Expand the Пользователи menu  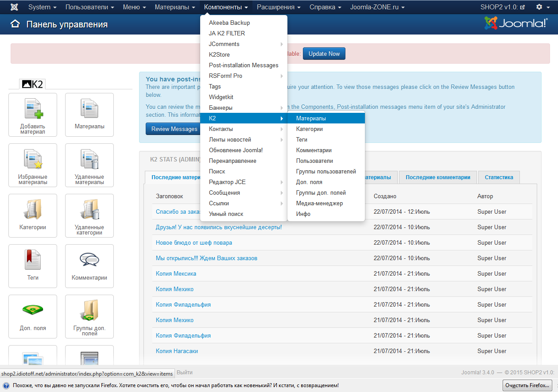pos(90,7)
